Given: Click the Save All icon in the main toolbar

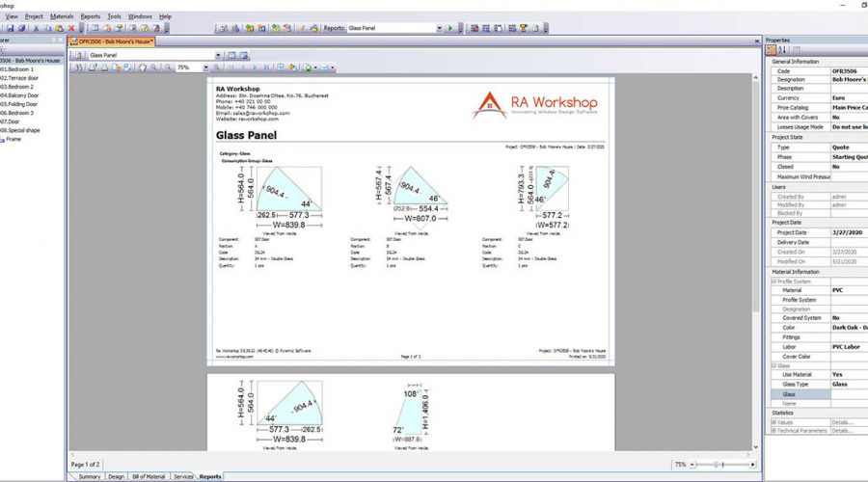Looking at the screenshot, I should pos(22,28).
